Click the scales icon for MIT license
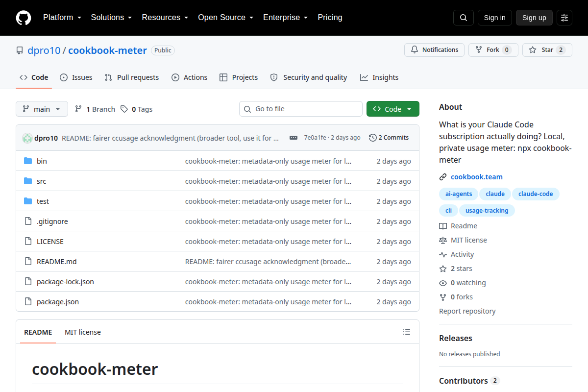Viewport: 588px width, 392px height. (443, 240)
